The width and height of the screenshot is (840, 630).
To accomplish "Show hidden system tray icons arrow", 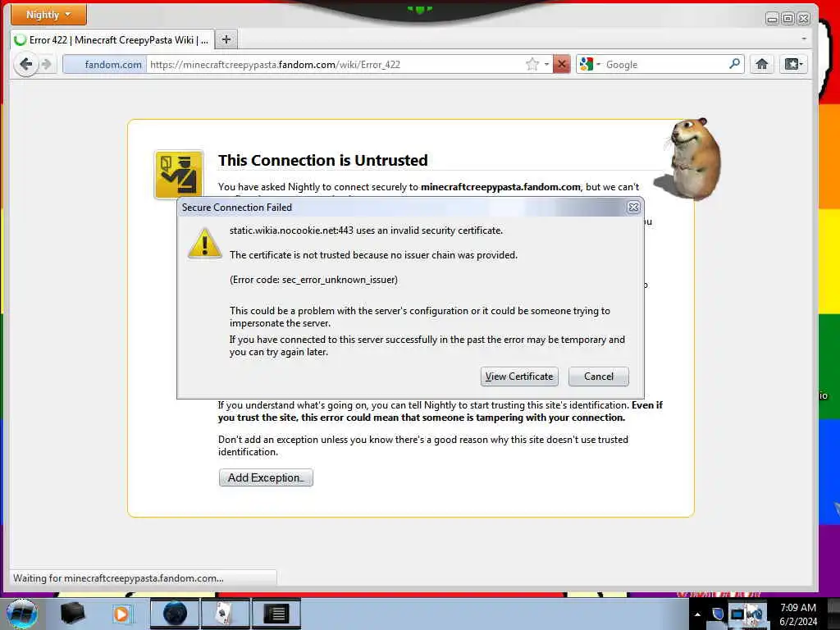I will pos(697,614).
